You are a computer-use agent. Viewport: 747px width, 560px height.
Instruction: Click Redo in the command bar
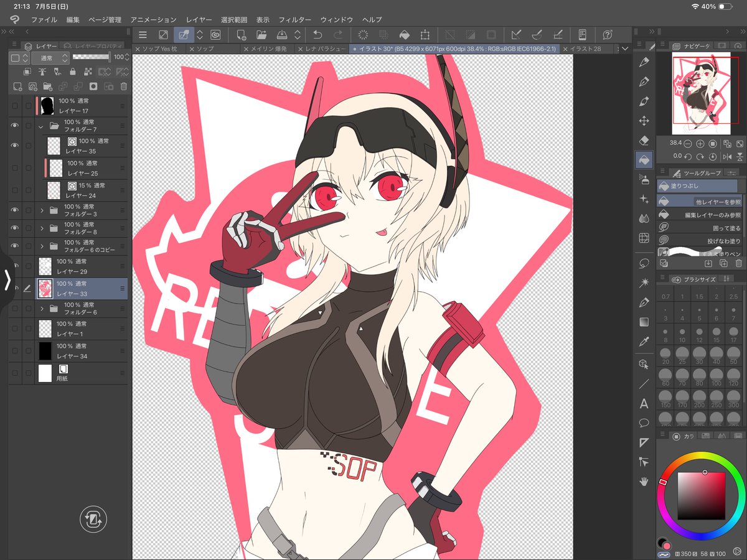(x=337, y=35)
